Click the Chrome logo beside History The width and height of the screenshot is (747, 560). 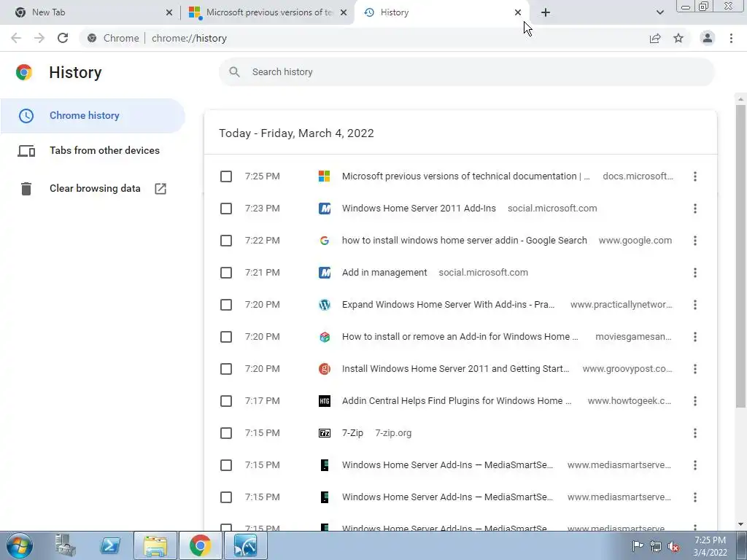click(x=24, y=72)
